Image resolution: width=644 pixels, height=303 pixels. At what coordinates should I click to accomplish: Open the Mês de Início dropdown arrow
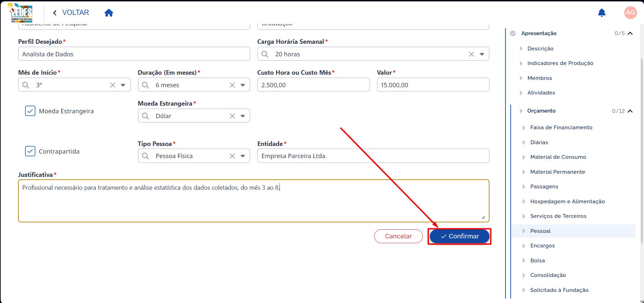(123, 85)
